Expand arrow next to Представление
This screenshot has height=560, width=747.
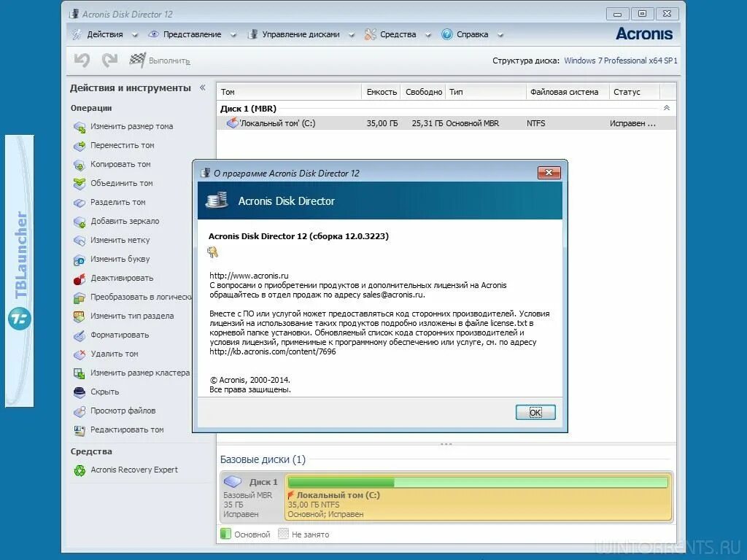pyautogui.click(x=233, y=35)
